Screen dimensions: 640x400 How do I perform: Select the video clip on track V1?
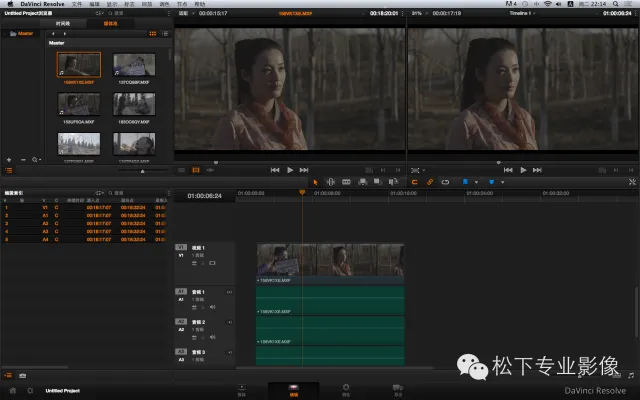(330, 263)
